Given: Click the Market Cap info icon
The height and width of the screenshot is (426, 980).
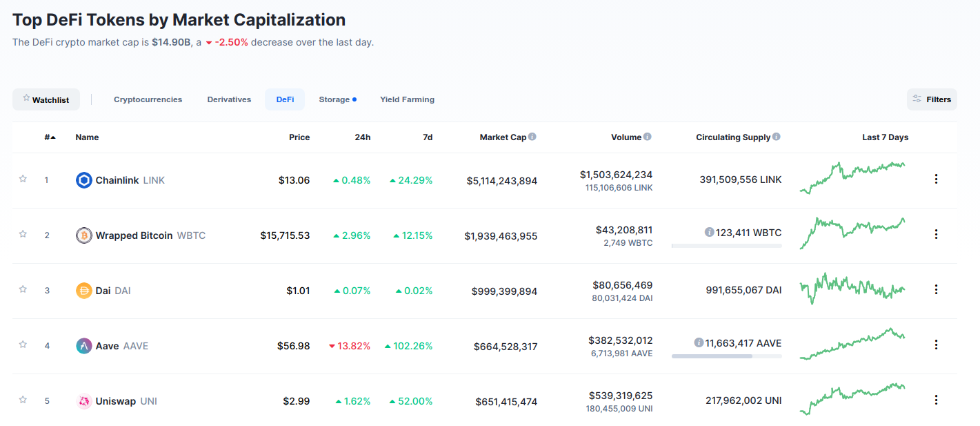Looking at the screenshot, I should [532, 136].
